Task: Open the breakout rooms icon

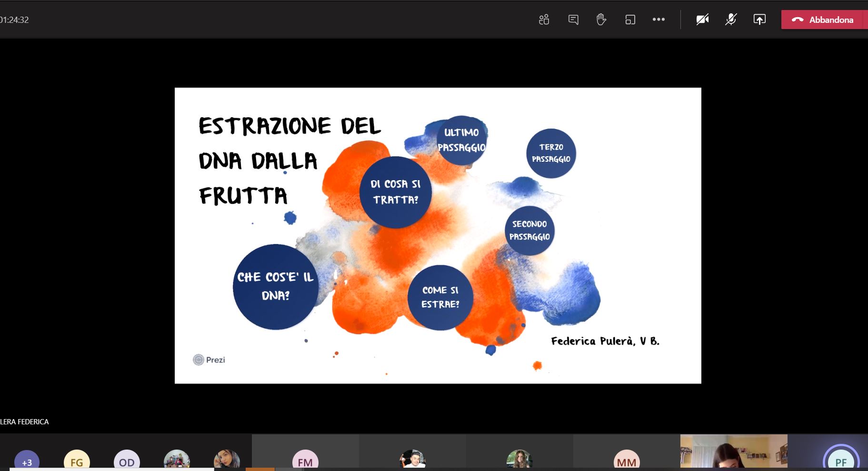Action: [630, 20]
